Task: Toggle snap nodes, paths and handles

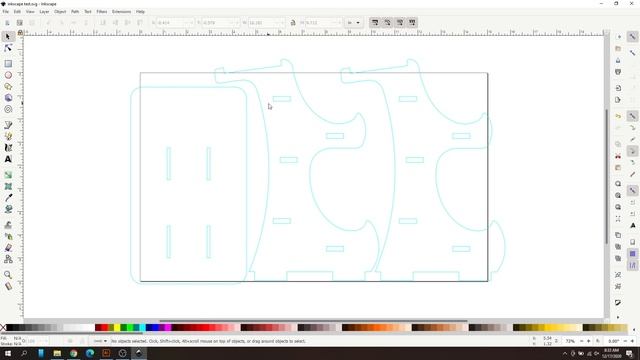Action: pos(632,116)
